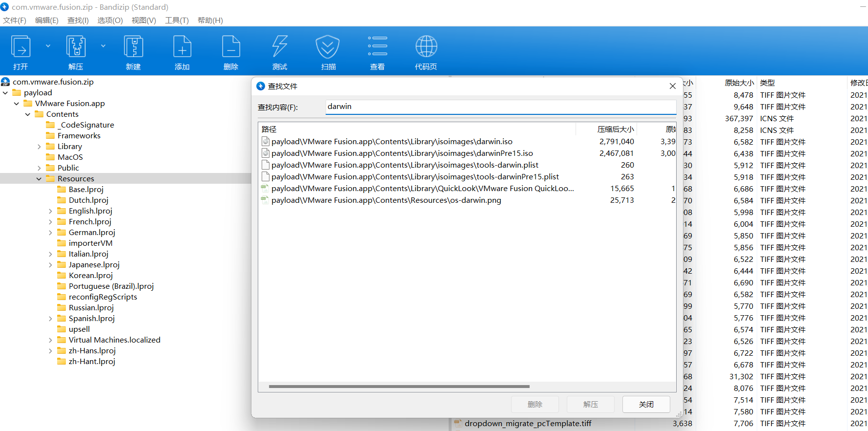Open the 文件(F) menu

click(x=15, y=20)
